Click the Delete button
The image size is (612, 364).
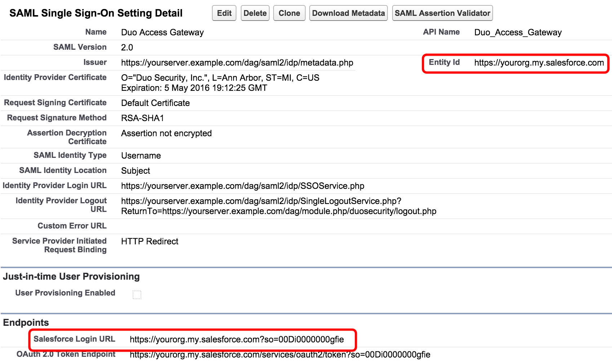point(255,13)
